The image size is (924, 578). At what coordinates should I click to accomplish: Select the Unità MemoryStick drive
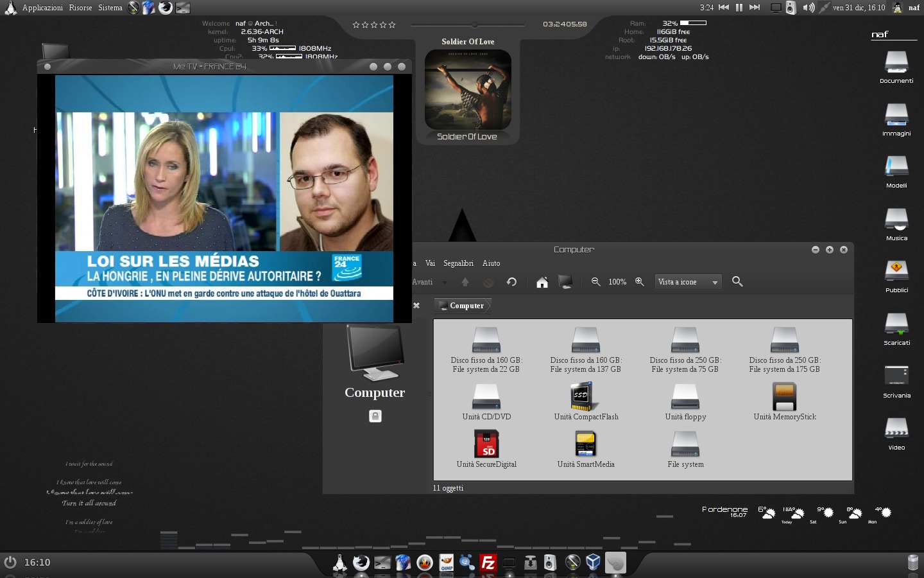pyautogui.click(x=785, y=402)
